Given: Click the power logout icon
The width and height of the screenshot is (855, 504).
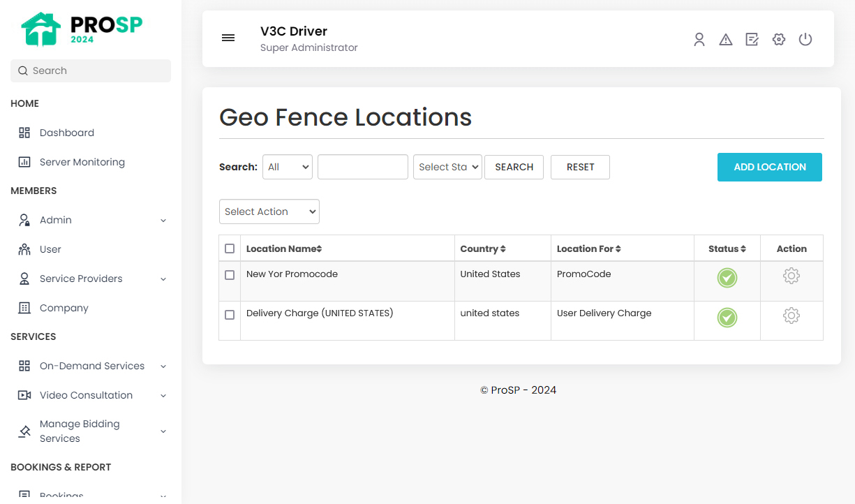Looking at the screenshot, I should 805,40.
